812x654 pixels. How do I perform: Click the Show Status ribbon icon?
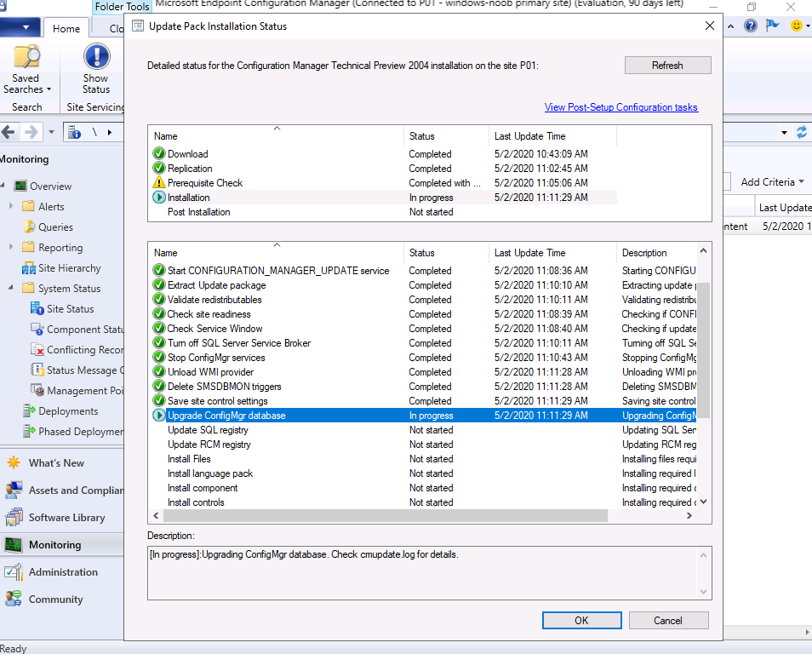click(96, 56)
